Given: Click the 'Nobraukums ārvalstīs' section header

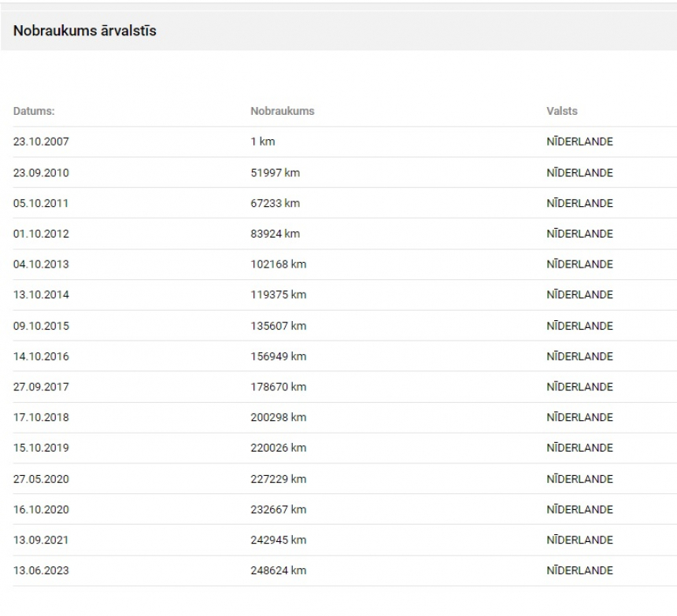Looking at the screenshot, I should click(85, 31).
